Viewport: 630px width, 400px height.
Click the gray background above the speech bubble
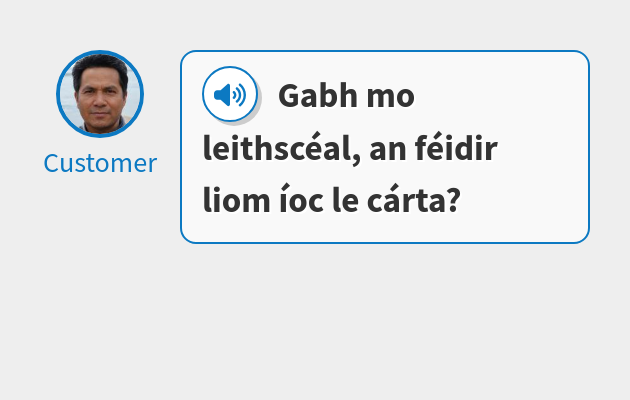385,24
